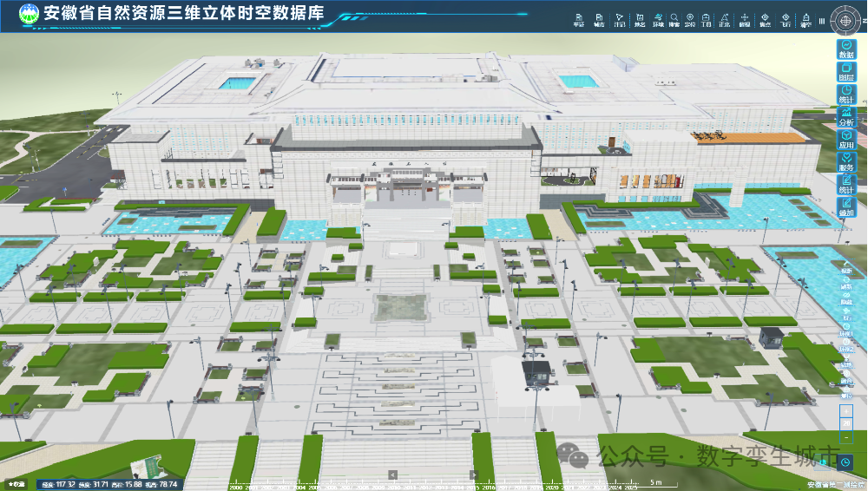Open the 图层 layers panel tab
Screen dimensions: 868x491
(x=846, y=71)
